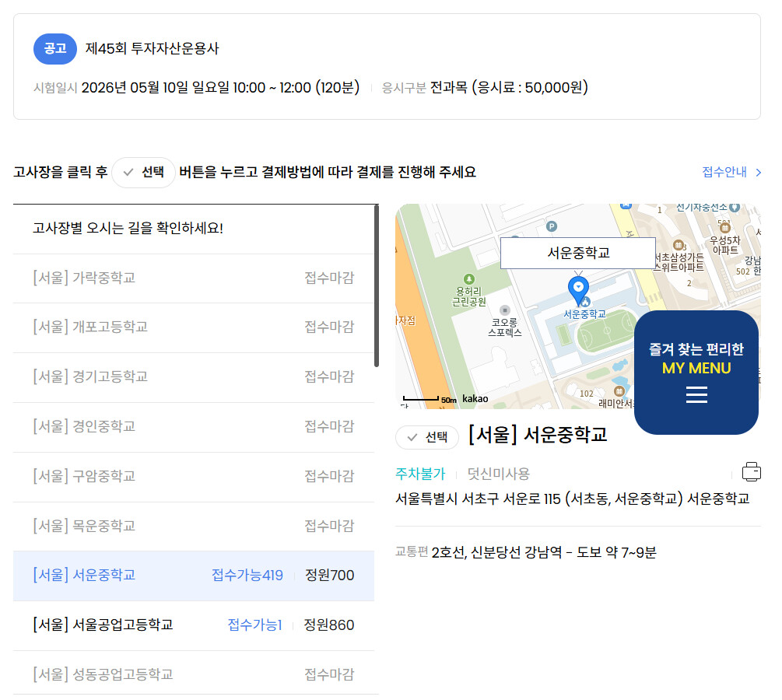Click the parking P marker on the map

(552, 226)
